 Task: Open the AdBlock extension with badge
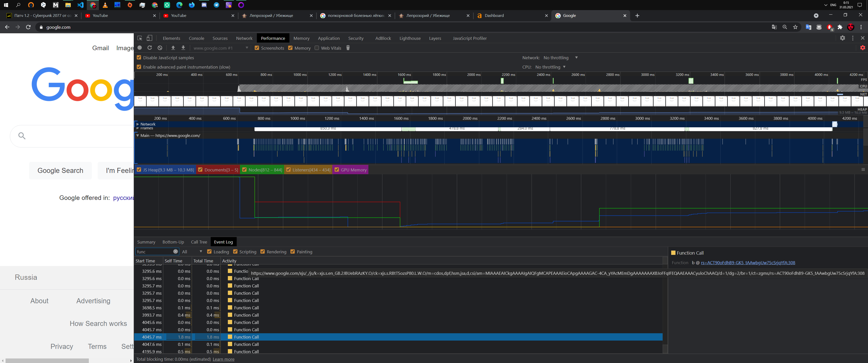click(x=830, y=27)
